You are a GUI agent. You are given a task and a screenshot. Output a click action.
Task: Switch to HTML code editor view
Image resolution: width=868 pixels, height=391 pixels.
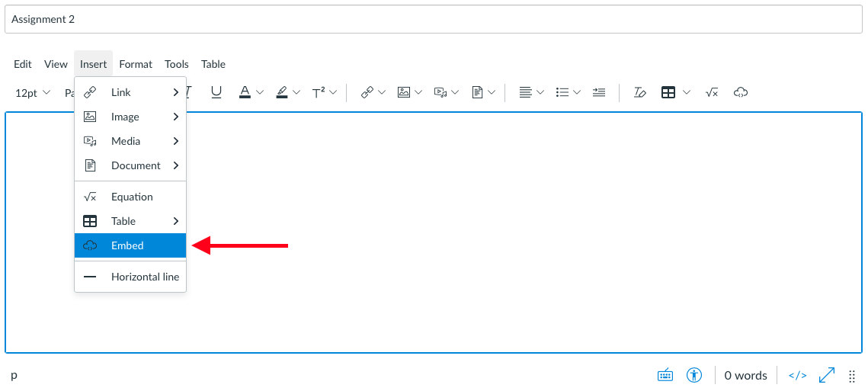[x=797, y=375]
